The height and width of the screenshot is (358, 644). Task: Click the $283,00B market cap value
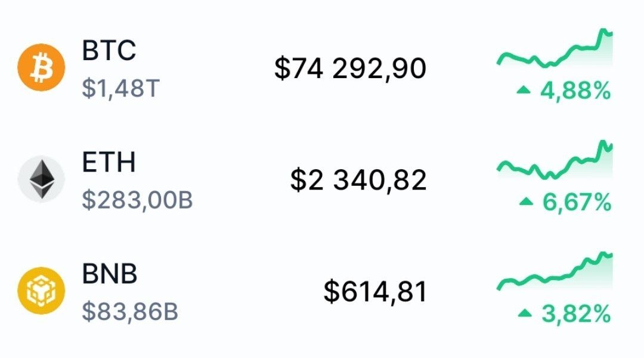point(137,201)
